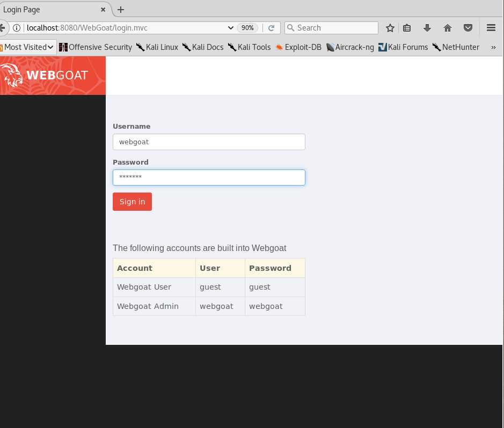The height and width of the screenshot is (428, 504).
Task: Go back with the back arrow
Action: tap(3, 28)
